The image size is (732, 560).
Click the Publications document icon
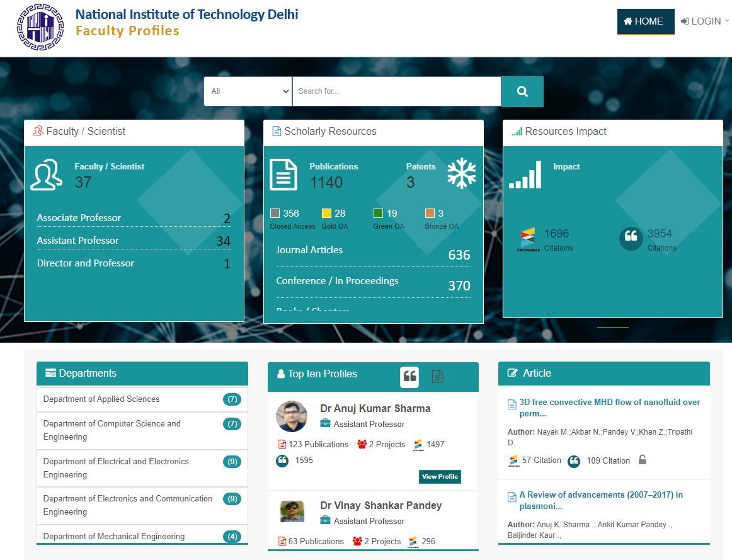point(283,174)
